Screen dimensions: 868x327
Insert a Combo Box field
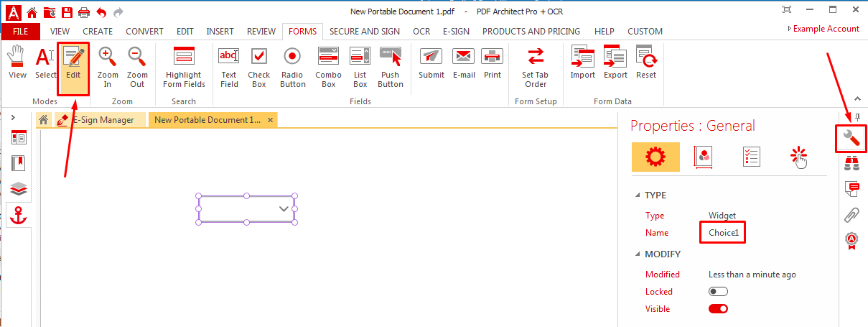[x=329, y=67]
